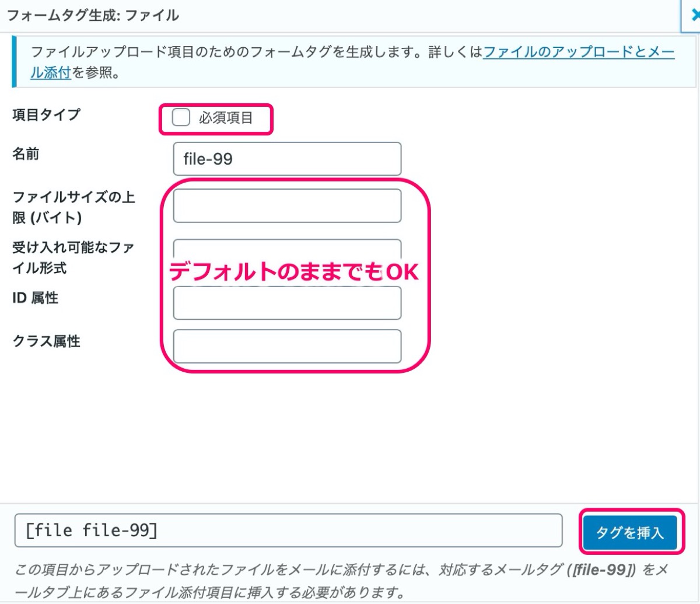The image size is (700, 604).
Task: Click the 項目タイプ label
Action: (46, 115)
